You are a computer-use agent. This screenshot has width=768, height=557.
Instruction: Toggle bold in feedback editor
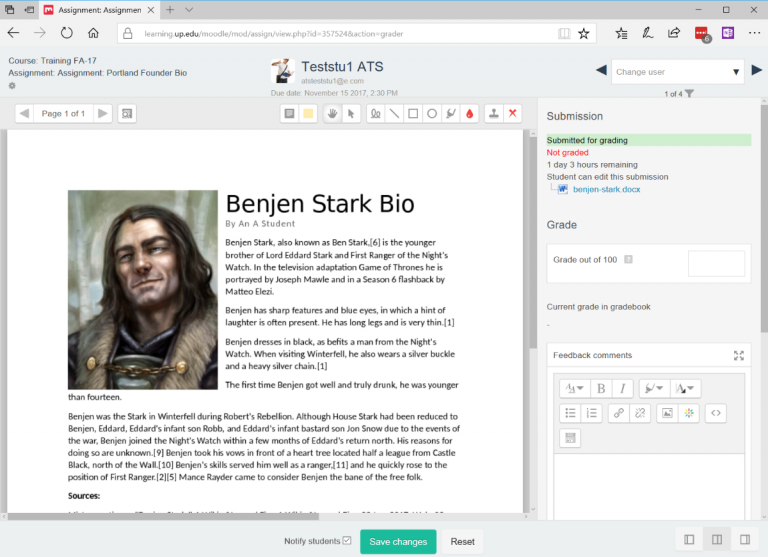tap(601, 388)
